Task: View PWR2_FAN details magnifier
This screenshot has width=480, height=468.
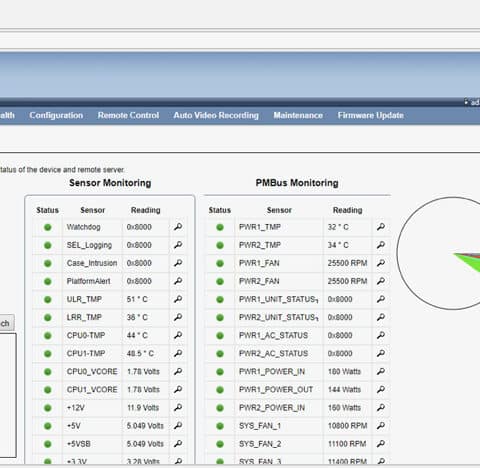Action: [x=381, y=281]
